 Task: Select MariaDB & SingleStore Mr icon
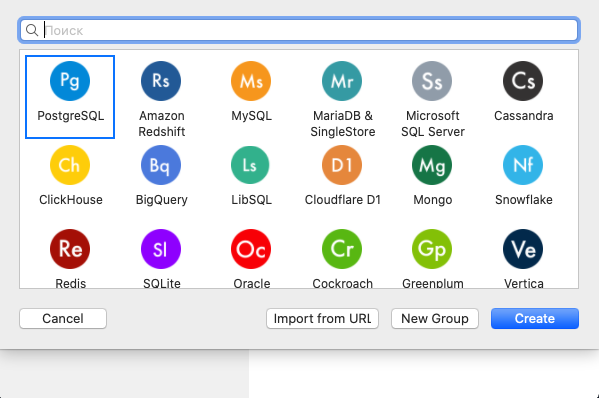point(342,81)
